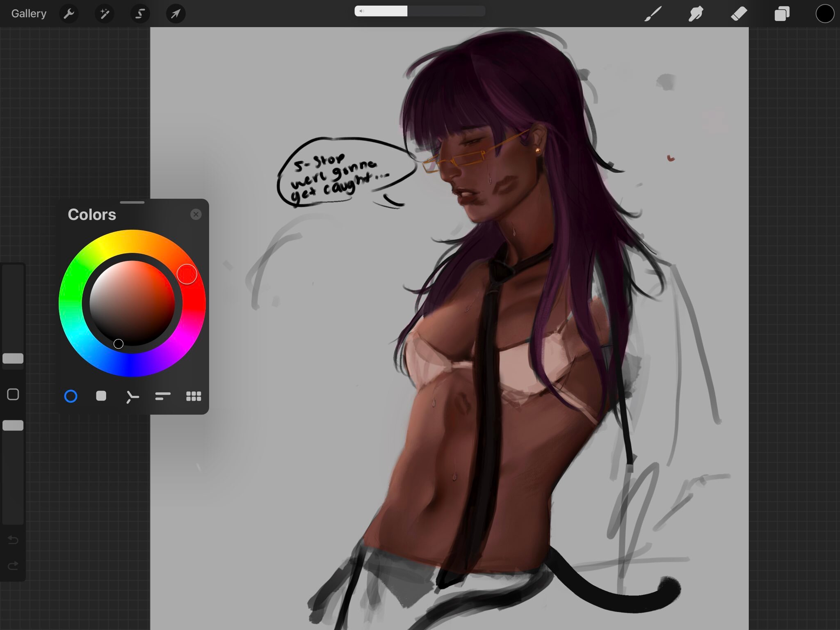
Task: Redo the last action
Action: (x=13, y=566)
